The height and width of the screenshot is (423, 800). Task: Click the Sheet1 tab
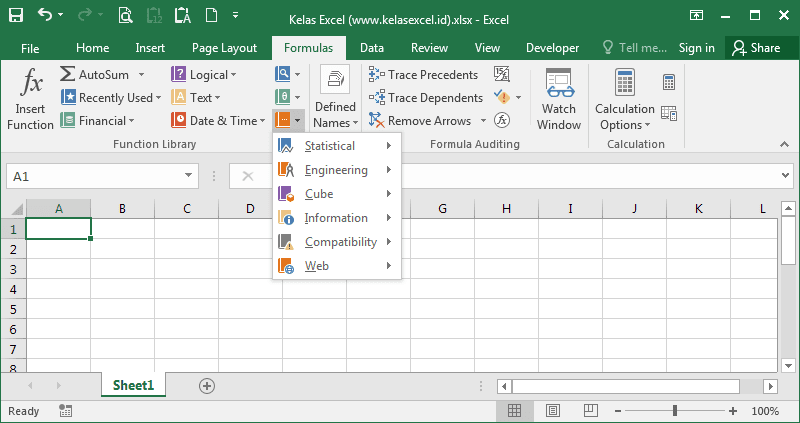tap(133, 385)
